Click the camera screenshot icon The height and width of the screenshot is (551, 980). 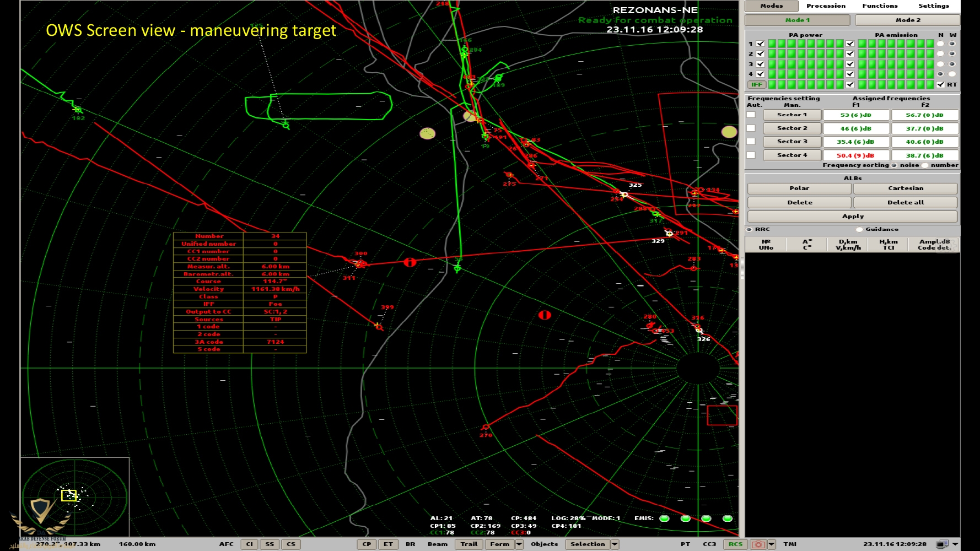pos(758,544)
